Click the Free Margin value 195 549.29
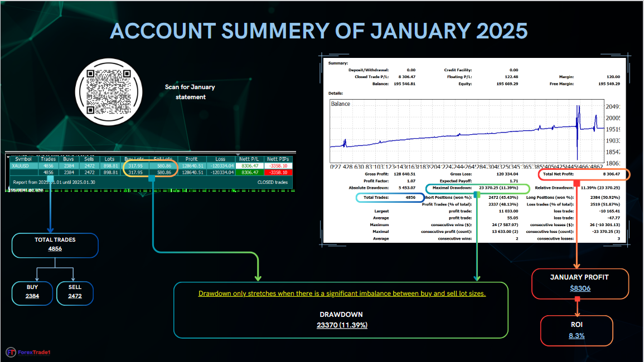Image resolution: width=644 pixels, height=362 pixels. coord(609,84)
